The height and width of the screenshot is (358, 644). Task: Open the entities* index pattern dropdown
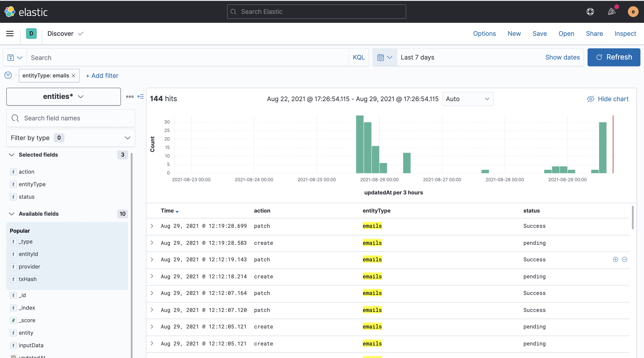click(x=64, y=97)
